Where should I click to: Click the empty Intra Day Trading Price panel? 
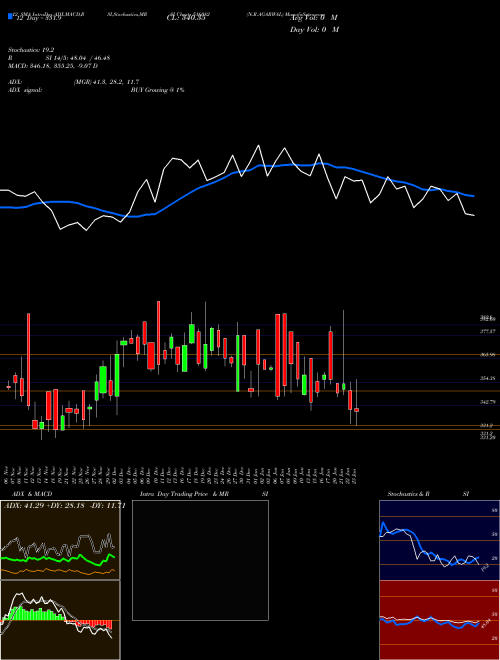point(200,560)
